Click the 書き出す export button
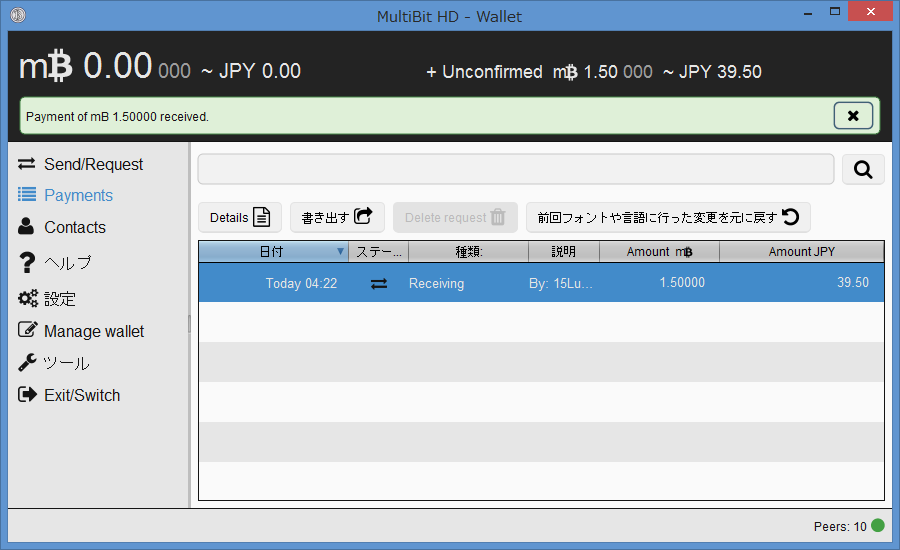 point(337,217)
